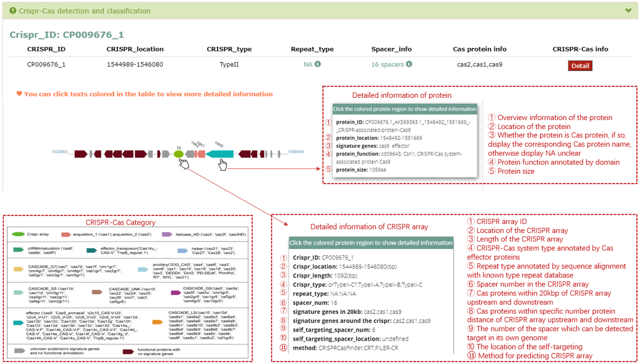
Task: Click the orange heart icon before the hint text
Action: tap(19, 94)
